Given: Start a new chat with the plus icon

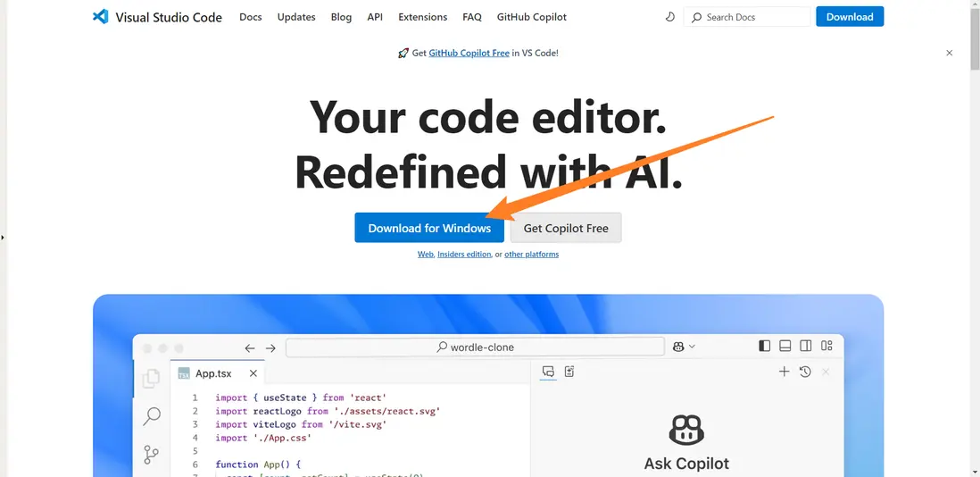Looking at the screenshot, I should [x=784, y=372].
